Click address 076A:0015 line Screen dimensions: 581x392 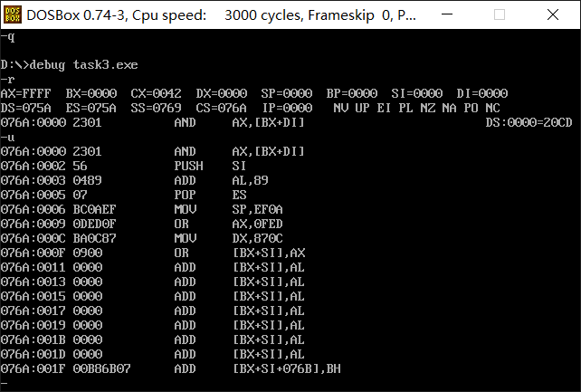[153, 296]
